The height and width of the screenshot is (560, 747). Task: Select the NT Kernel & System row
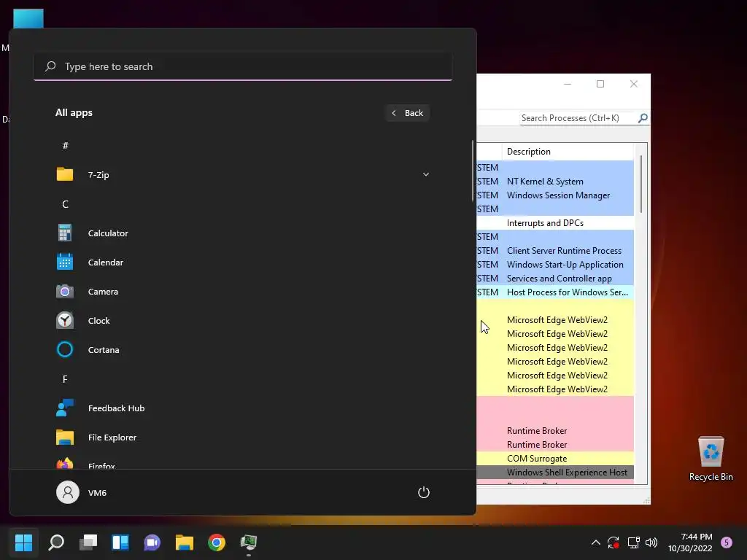pos(555,182)
